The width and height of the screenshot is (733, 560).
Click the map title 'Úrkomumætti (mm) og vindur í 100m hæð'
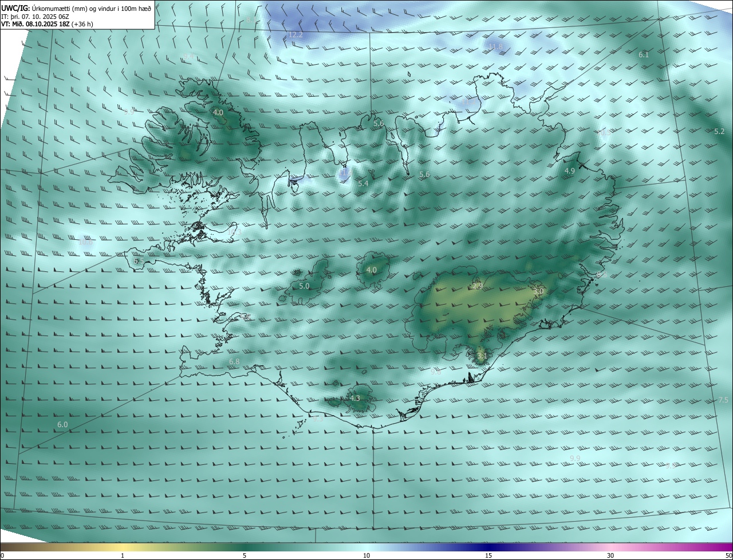pos(92,8)
